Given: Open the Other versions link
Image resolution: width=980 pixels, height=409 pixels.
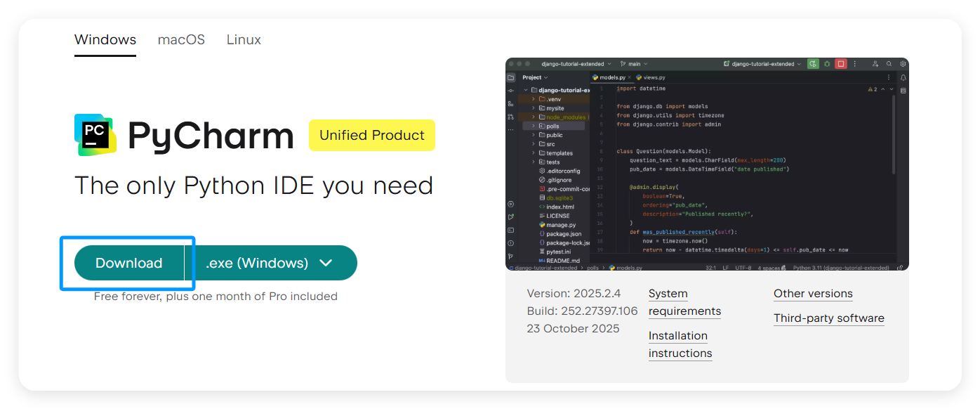Looking at the screenshot, I should (813, 294).
